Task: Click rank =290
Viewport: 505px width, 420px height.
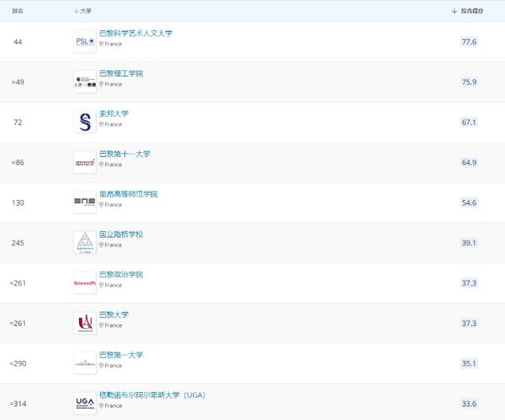Action: [18, 363]
